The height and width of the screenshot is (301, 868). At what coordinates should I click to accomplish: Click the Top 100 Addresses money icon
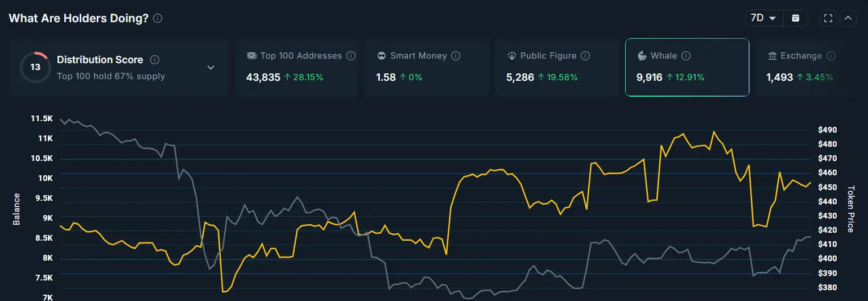click(251, 56)
